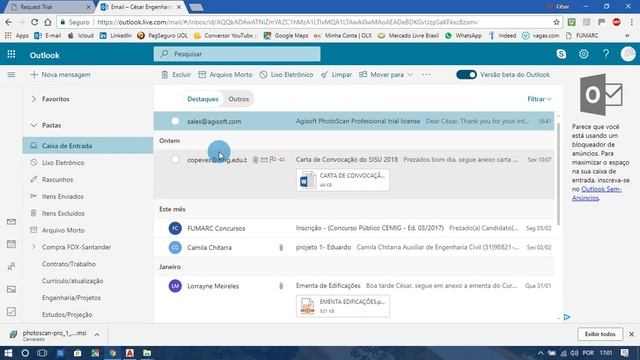Viewport: 640px width, 360px height.
Task: Click the Pesquisar search field
Action: pos(237,54)
